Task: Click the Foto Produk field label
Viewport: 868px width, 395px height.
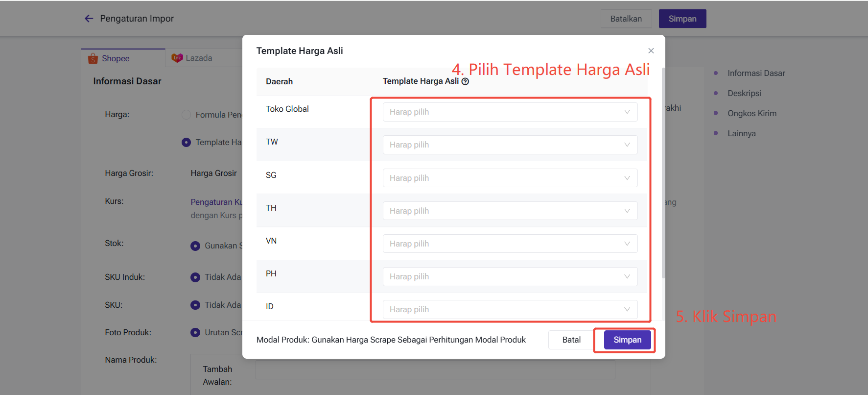Action: [x=128, y=332]
